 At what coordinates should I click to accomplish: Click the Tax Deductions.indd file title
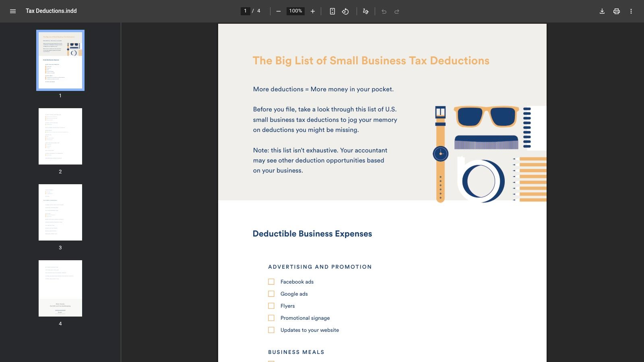(51, 11)
